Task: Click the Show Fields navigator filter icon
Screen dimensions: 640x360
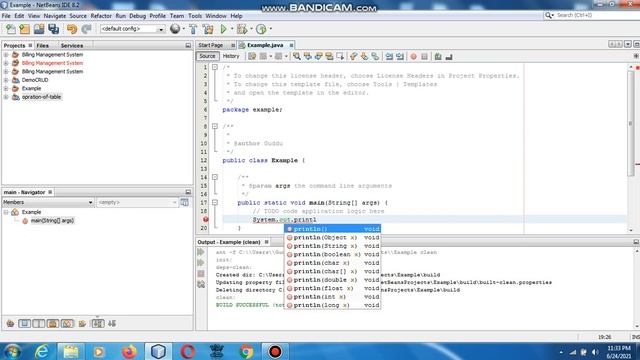Action: click(24, 324)
